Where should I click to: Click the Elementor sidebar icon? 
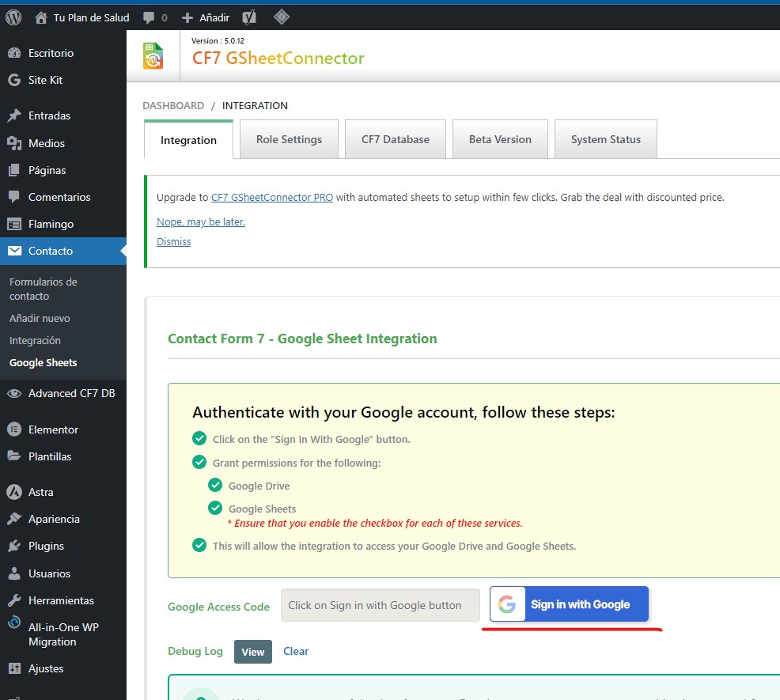coord(14,429)
